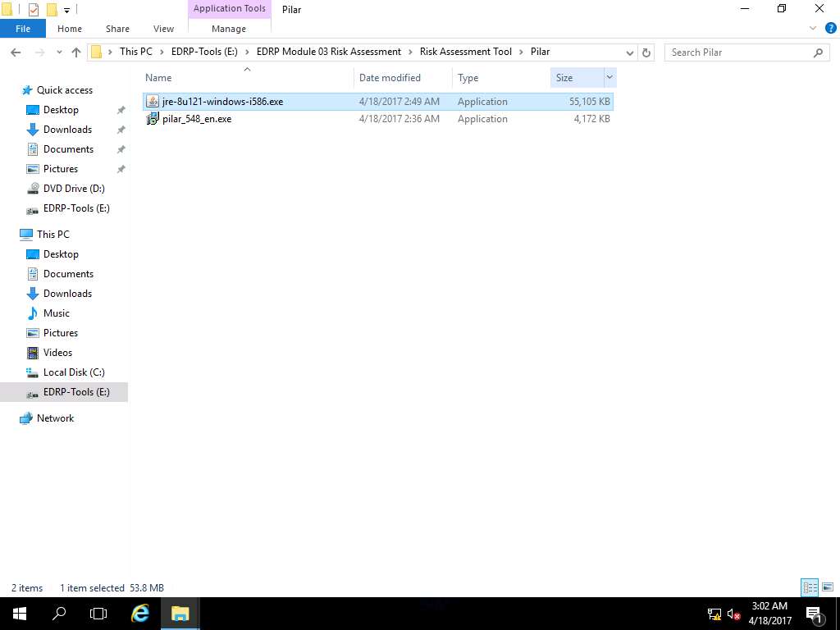840x630 pixels.
Task: Go back with the Back arrow
Action: [16, 52]
